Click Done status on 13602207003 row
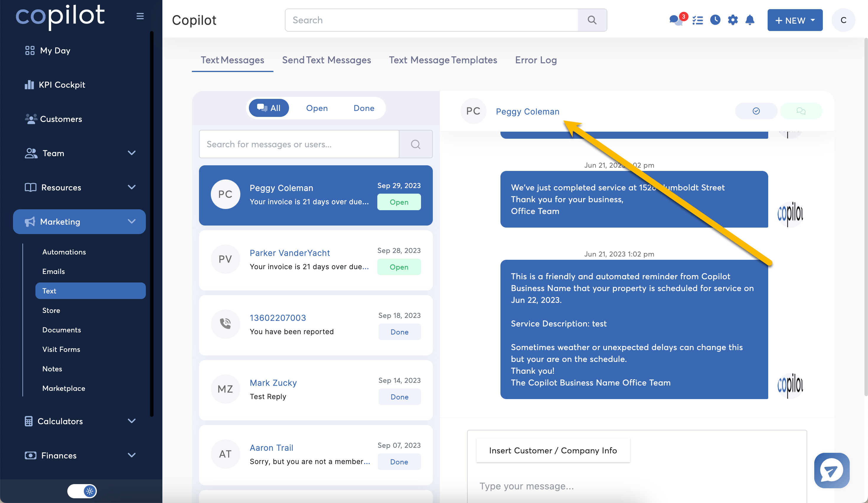Viewport: 868px width, 503px height. (x=399, y=332)
